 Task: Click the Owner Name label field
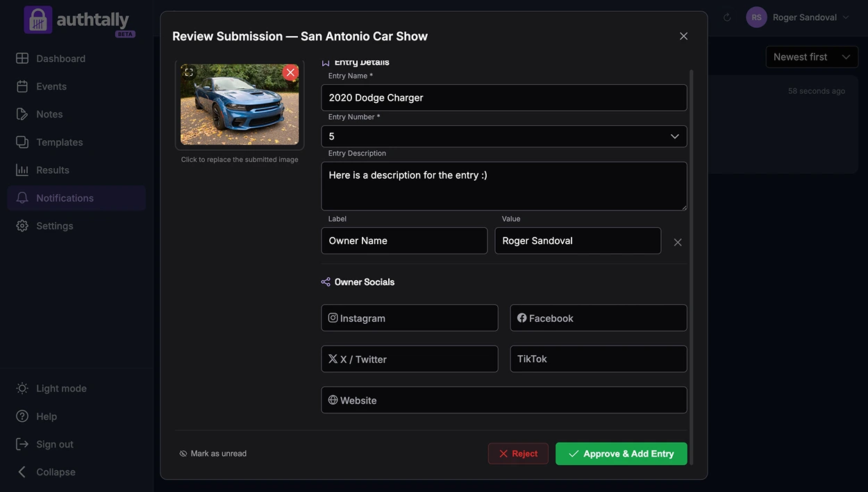tap(404, 240)
